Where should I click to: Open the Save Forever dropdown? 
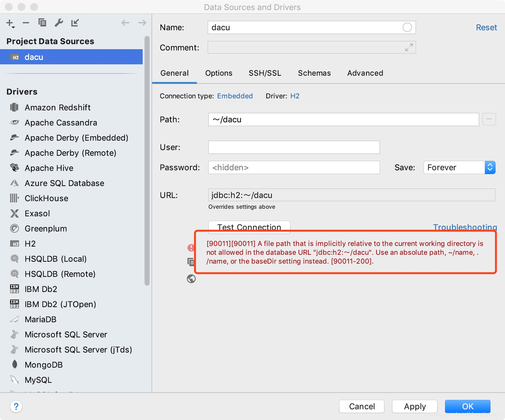coord(459,167)
